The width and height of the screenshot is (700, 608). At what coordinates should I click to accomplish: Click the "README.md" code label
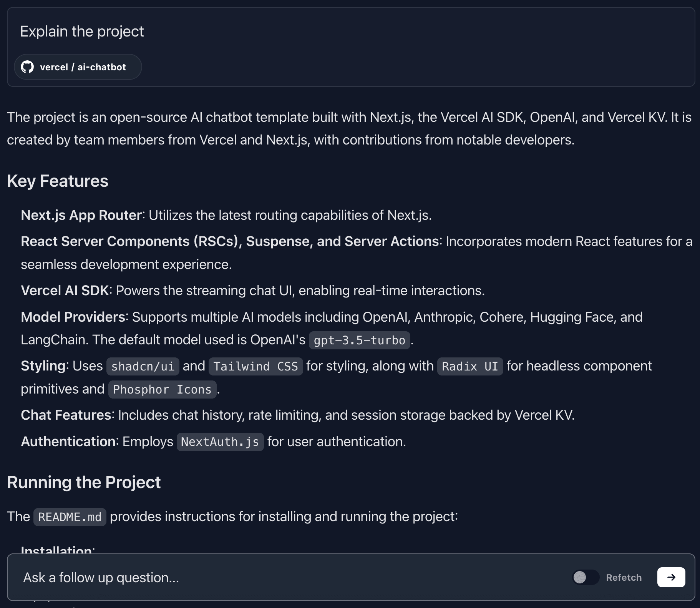tap(70, 517)
